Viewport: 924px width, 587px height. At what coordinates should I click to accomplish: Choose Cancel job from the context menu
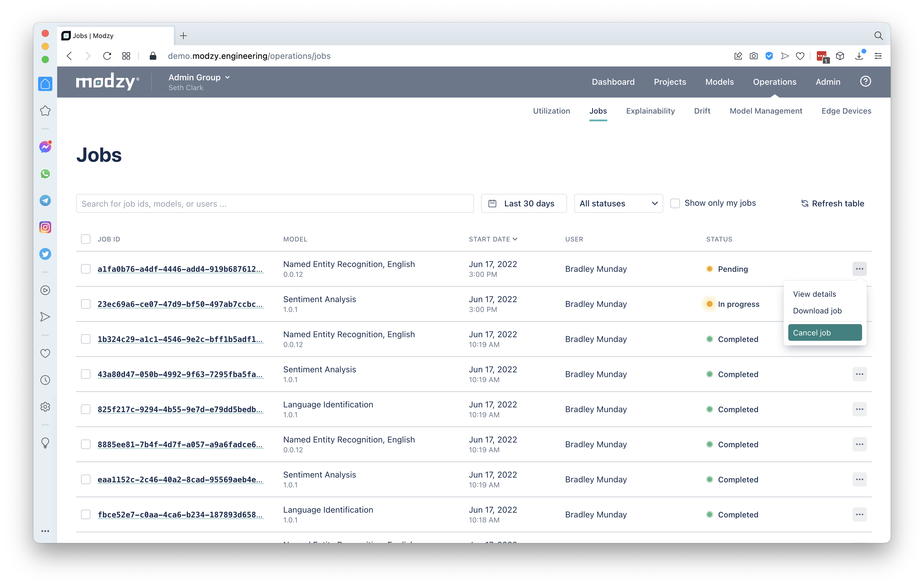[x=825, y=333]
